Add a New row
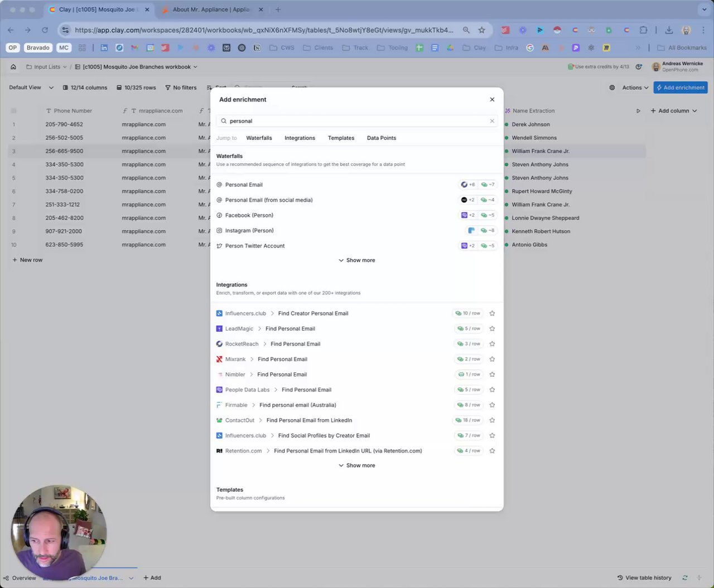The width and height of the screenshot is (714, 588). click(27, 260)
